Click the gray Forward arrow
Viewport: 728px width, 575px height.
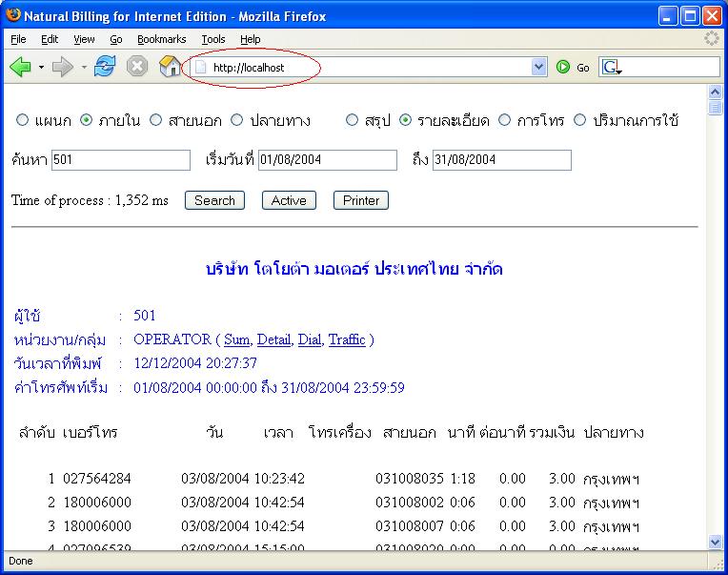pos(63,67)
